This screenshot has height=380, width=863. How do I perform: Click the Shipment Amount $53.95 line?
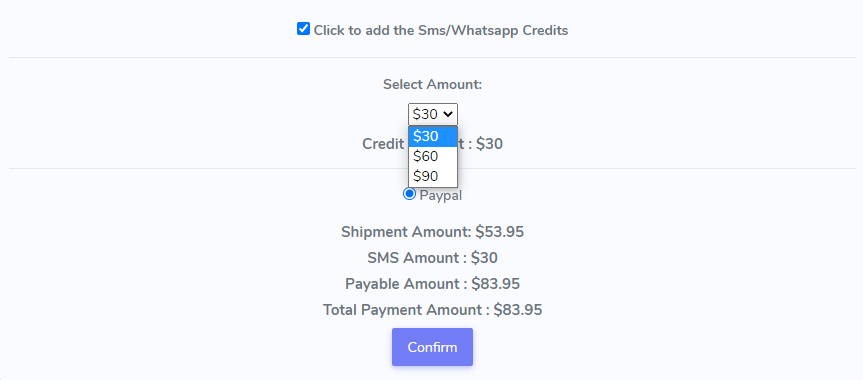[432, 232]
